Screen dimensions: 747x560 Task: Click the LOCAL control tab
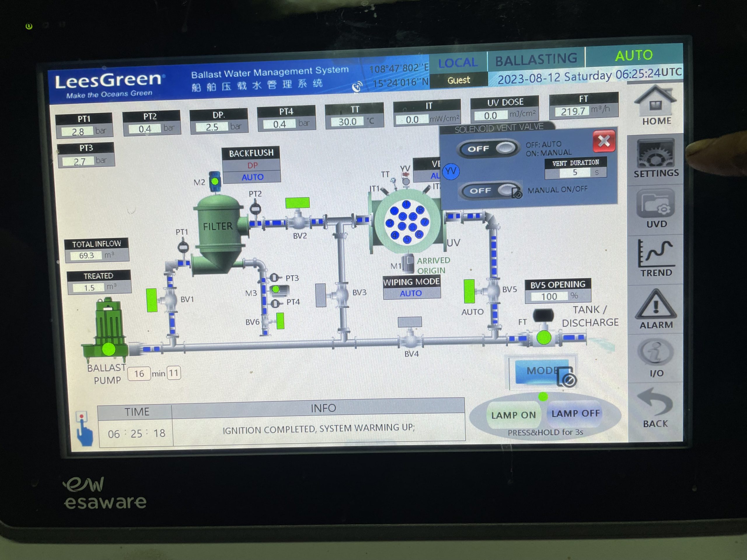click(x=458, y=63)
